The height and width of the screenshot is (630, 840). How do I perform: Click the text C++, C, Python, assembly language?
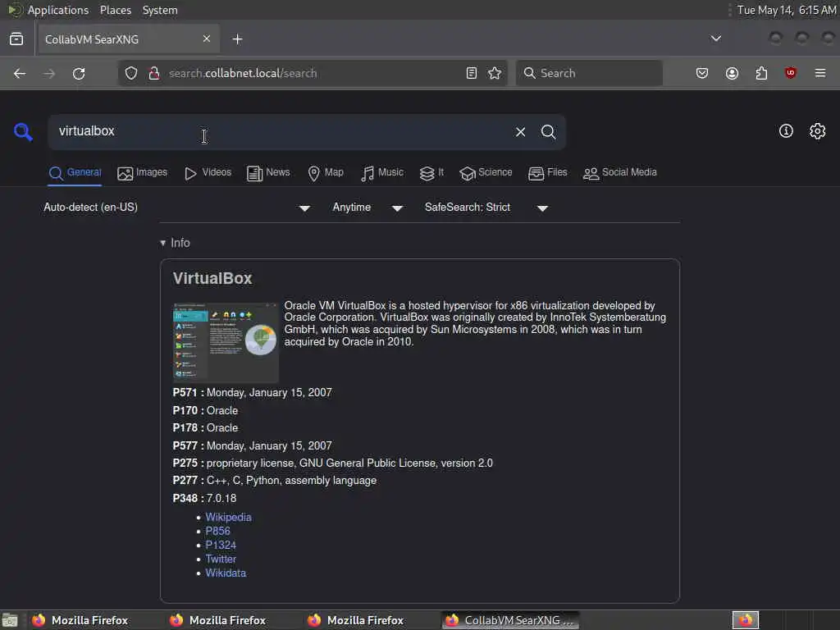pyautogui.click(x=291, y=481)
